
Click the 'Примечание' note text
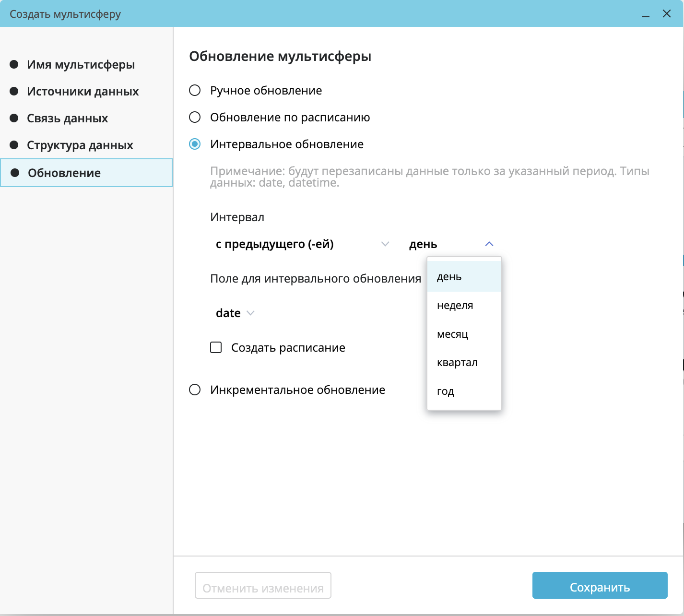430,177
